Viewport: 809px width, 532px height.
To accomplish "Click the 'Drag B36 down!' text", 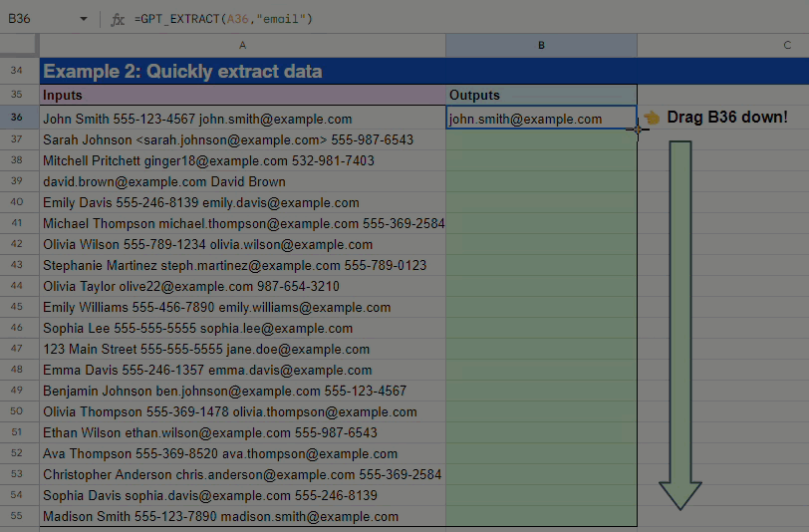I will 727,118.
